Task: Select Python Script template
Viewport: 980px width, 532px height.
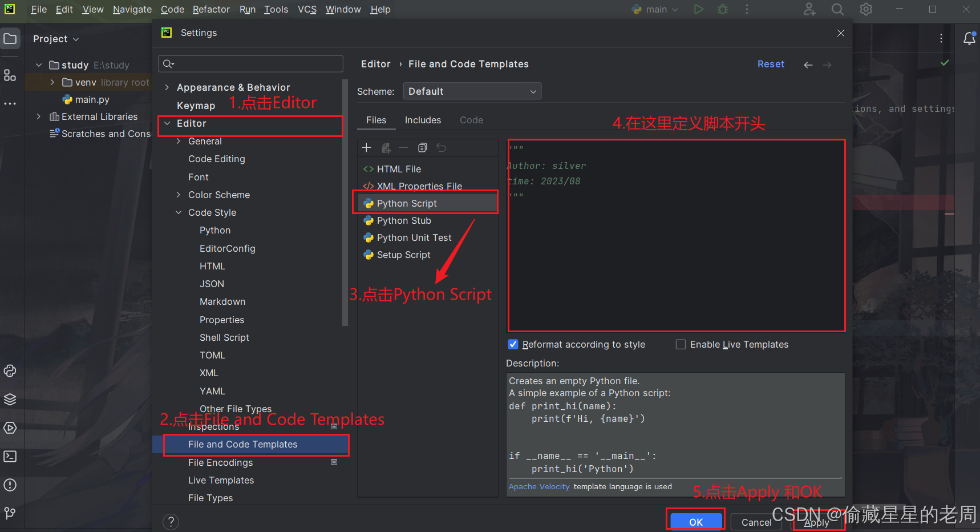Action: pyautogui.click(x=428, y=203)
